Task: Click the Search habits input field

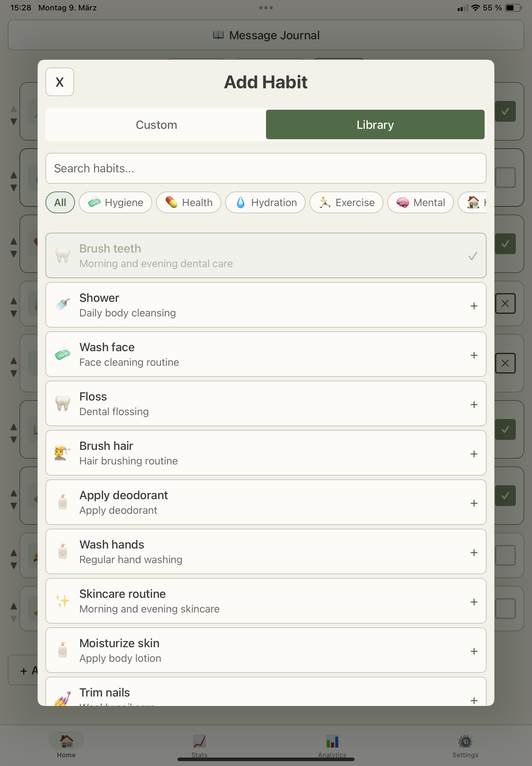Action: coord(266,168)
